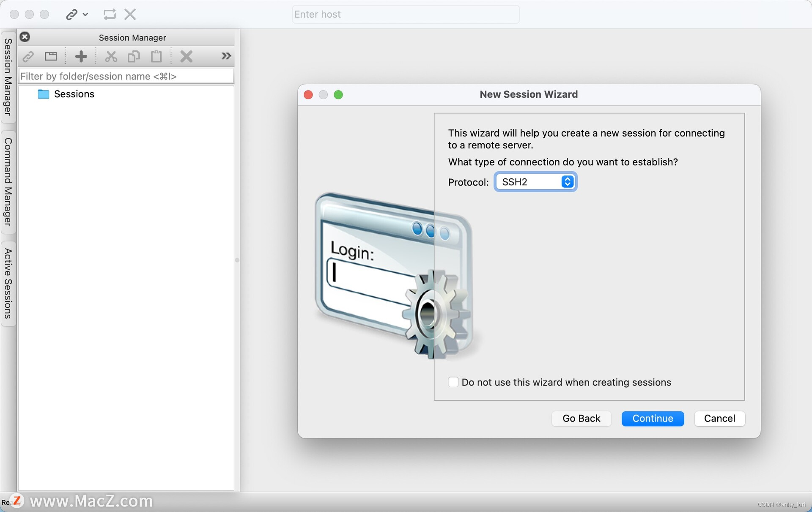Show more toolbar actions via the double-chevron
This screenshot has height=512, width=812.
(x=226, y=56)
